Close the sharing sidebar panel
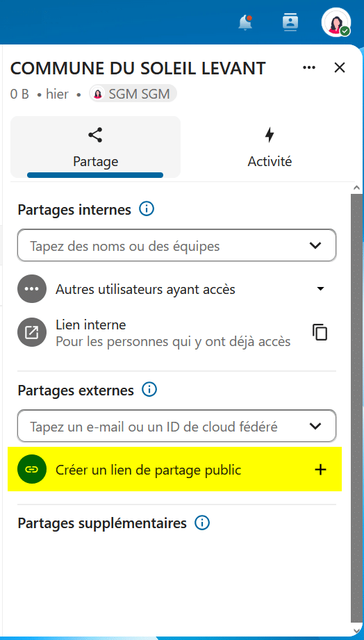This screenshot has width=364, height=640. pyautogui.click(x=340, y=68)
